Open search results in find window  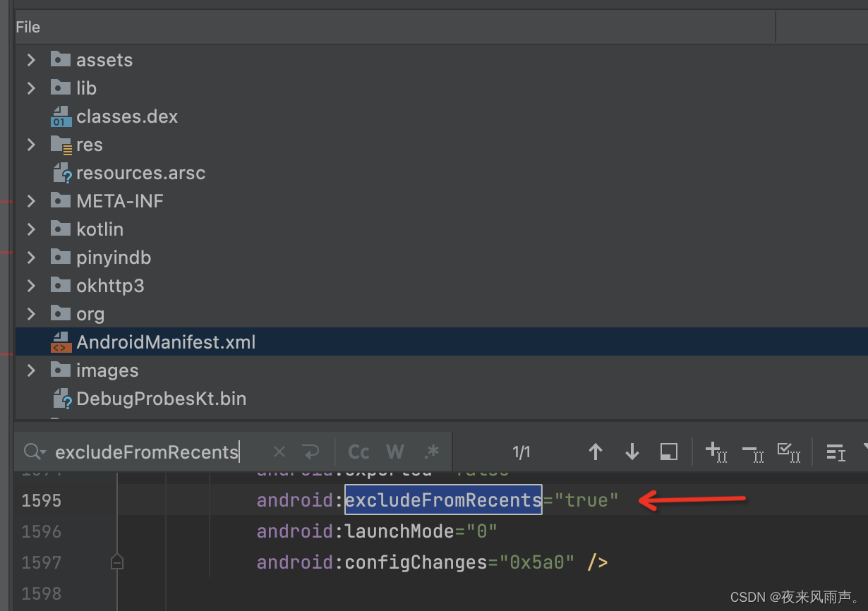669,452
